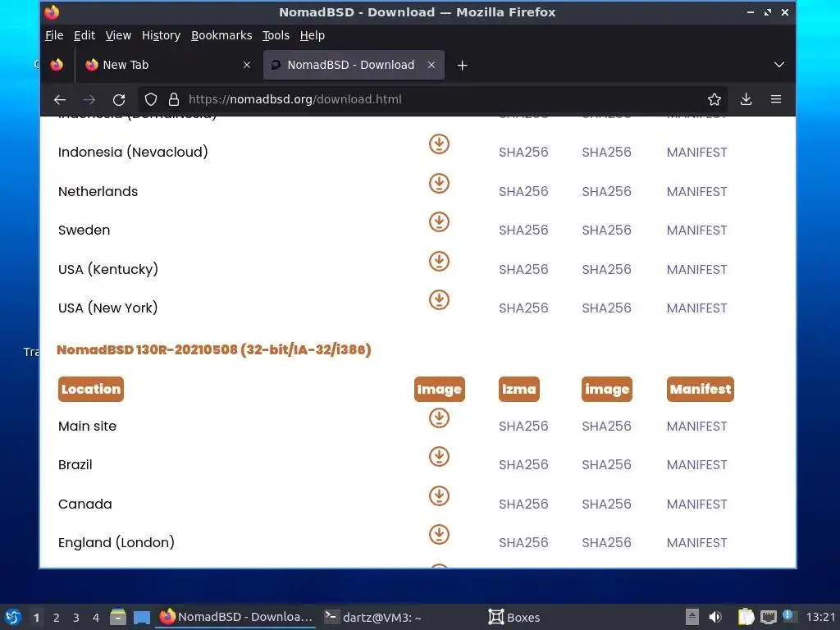Image resolution: width=840 pixels, height=630 pixels.
Task: Go back to previous page
Action: (x=59, y=99)
